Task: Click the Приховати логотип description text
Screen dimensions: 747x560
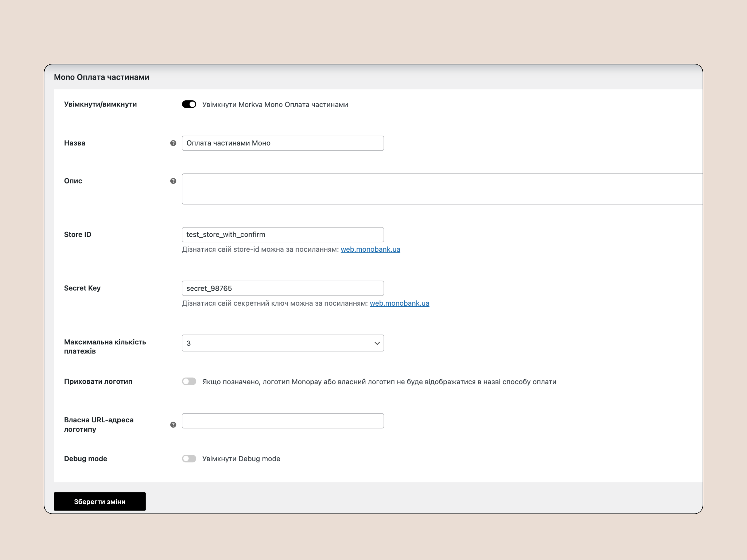Action: tap(379, 382)
